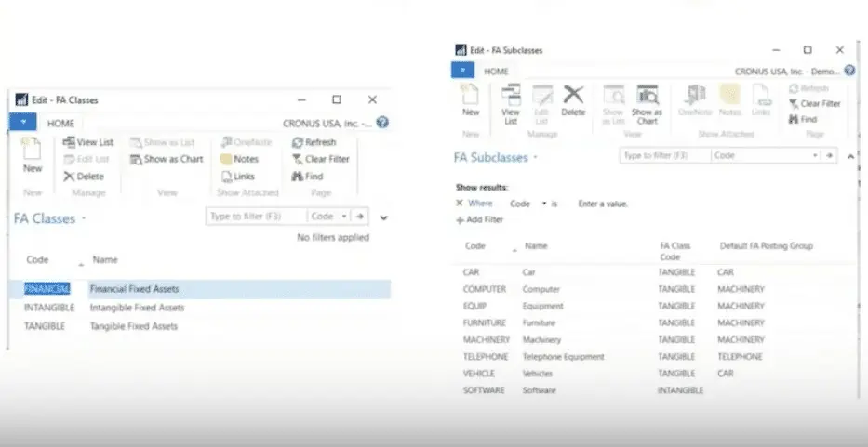The height and width of the screenshot is (447, 868).
Task: Select HOME tab in FA Classes window
Action: 60,124
